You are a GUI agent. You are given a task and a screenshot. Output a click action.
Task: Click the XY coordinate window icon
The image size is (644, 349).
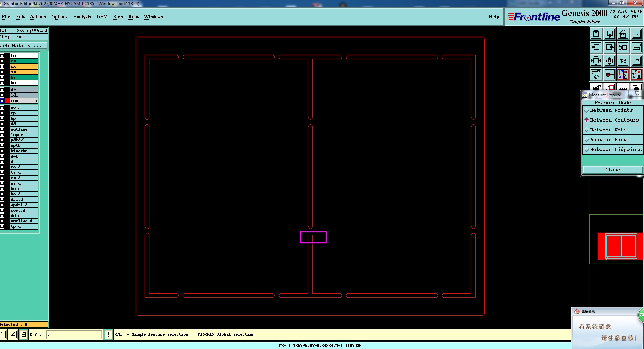[637, 34]
